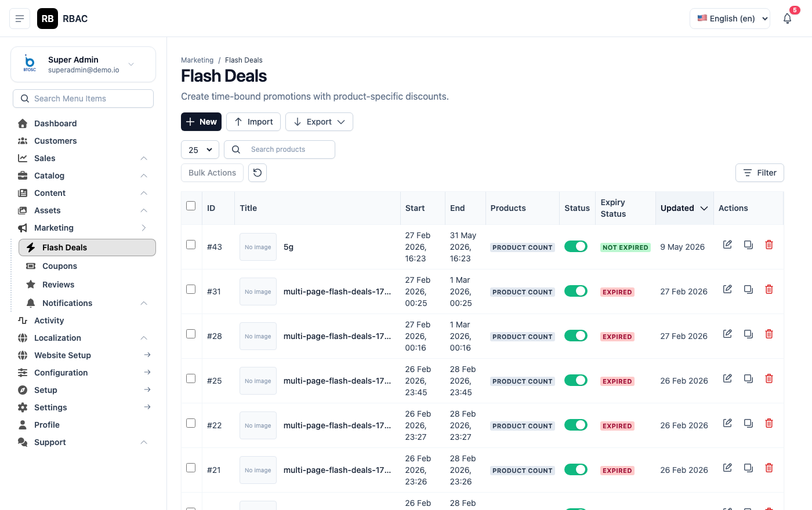This screenshot has height=510, width=812.
Task: Open the English (en) language dropdown
Action: point(730,19)
